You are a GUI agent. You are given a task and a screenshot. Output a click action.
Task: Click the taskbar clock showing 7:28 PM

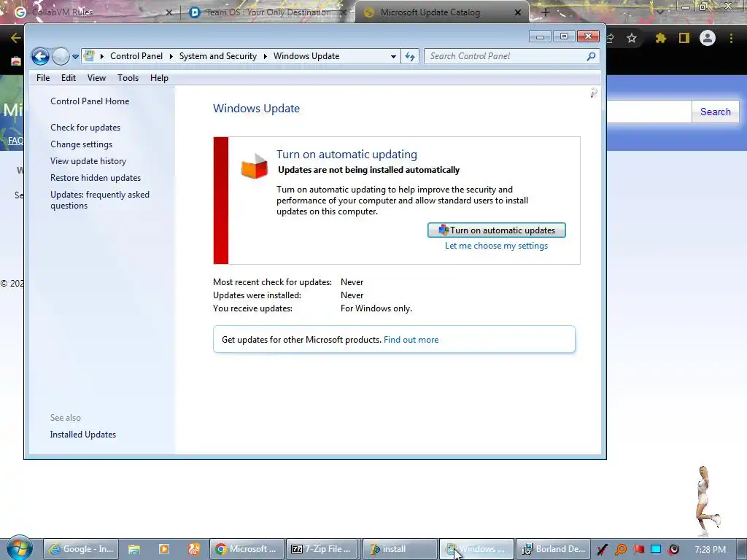pos(710,550)
